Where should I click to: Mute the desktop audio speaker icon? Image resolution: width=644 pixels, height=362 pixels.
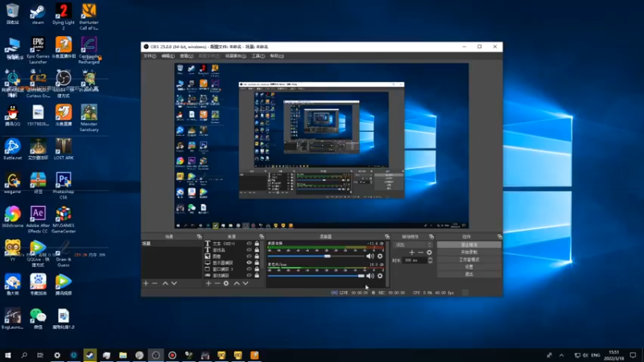click(370, 256)
